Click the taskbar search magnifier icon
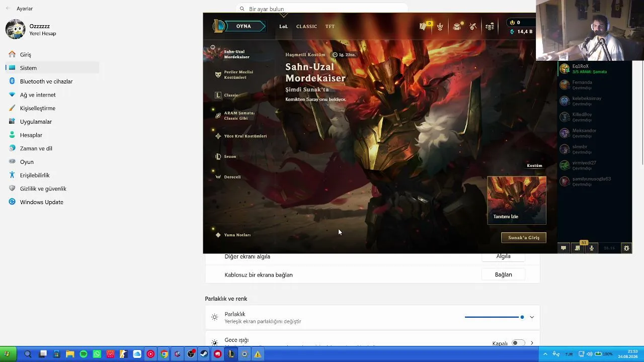 pos(28,354)
